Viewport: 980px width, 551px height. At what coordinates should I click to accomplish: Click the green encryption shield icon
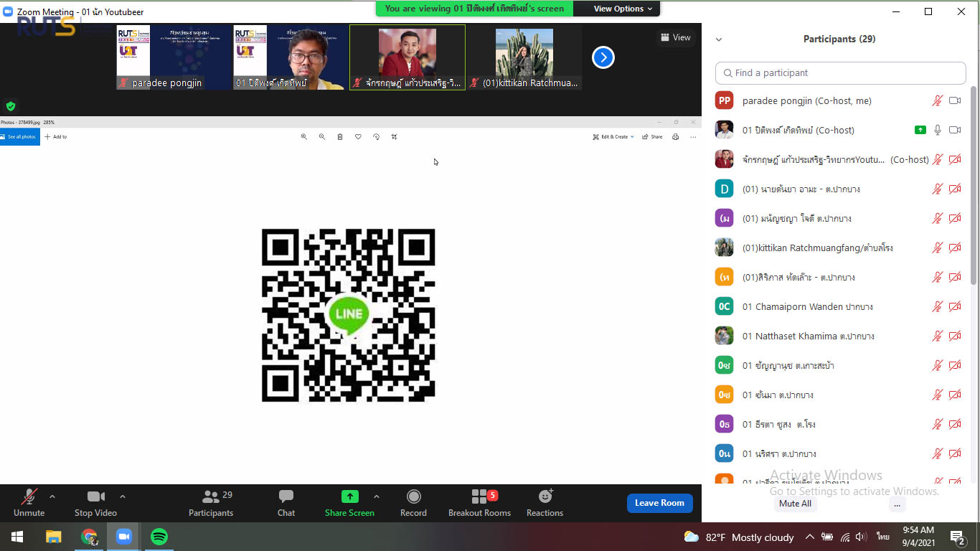[11, 106]
